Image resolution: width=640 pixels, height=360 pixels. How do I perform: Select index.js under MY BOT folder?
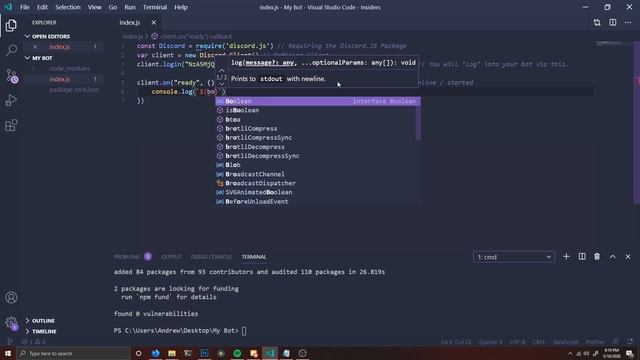60,79
